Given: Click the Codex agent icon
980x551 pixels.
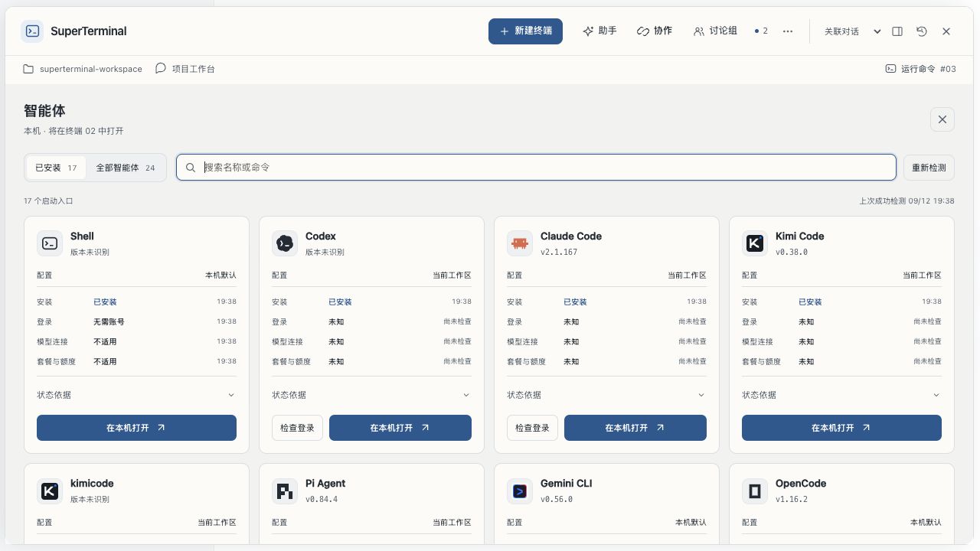Looking at the screenshot, I should (285, 243).
